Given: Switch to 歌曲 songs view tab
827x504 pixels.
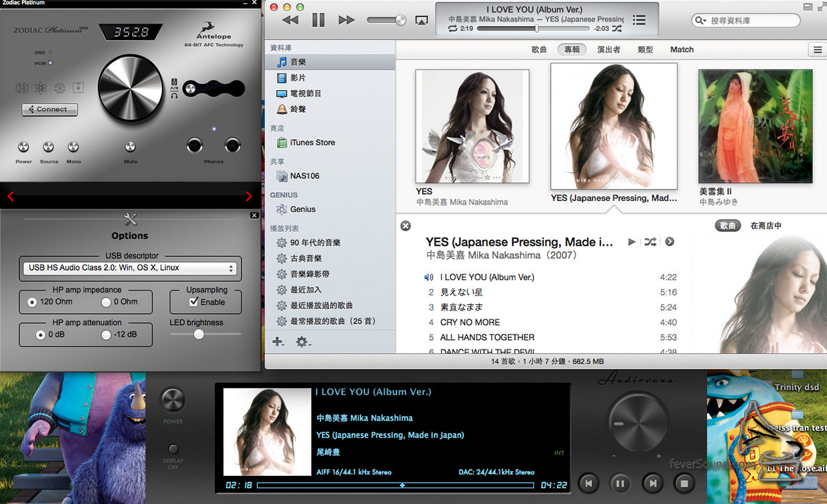Looking at the screenshot, I should 539,50.
